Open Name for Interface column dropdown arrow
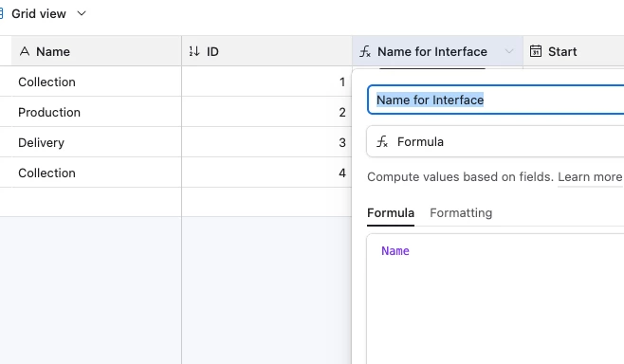The image size is (624, 364). click(x=509, y=51)
